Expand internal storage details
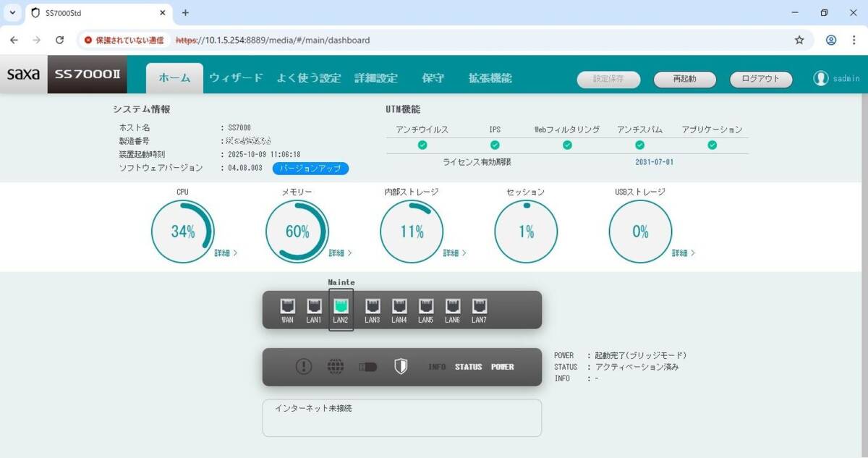This screenshot has width=868, height=458. coord(454,253)
